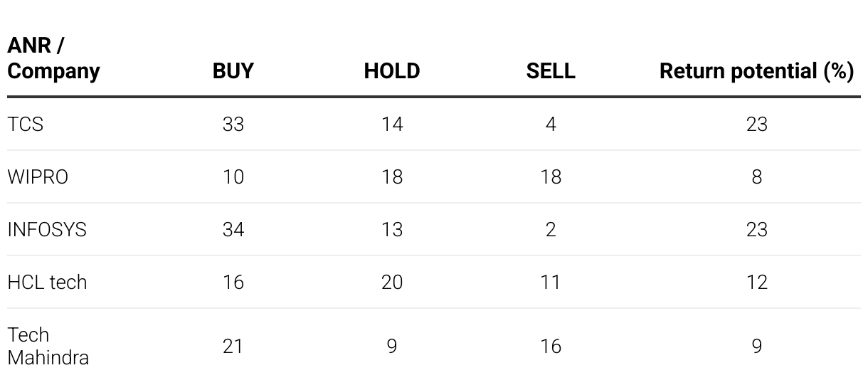The width and height of the screenshot is (868, 390).
Task: Select the WIPRO company row label
Action: (x=38, y=177)
